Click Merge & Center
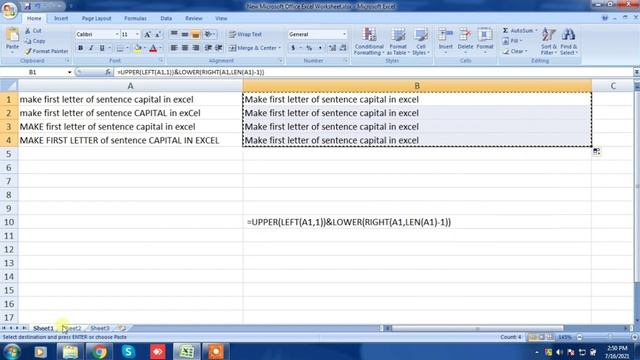 [x=255, y=48]
